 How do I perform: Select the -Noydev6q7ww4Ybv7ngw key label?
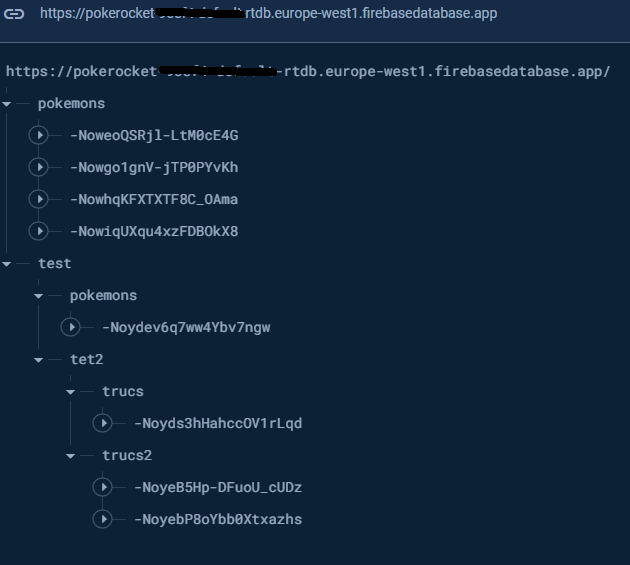[186, 327]
